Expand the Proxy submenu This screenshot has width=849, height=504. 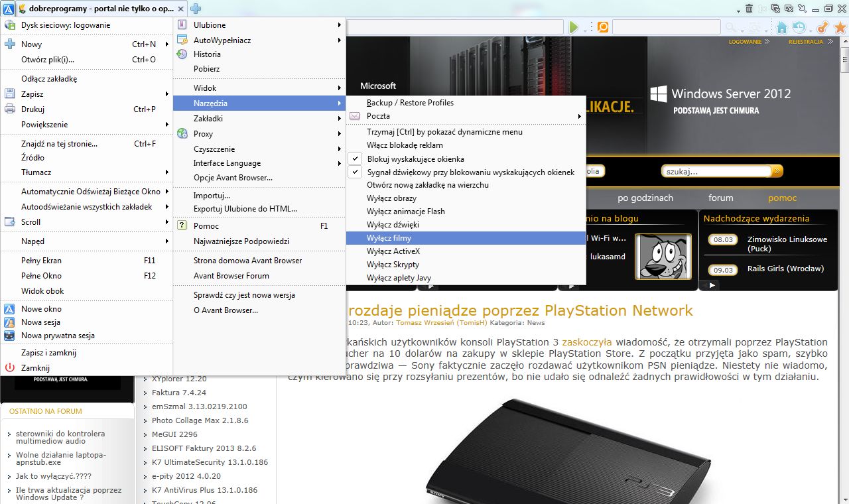[259, 134]
